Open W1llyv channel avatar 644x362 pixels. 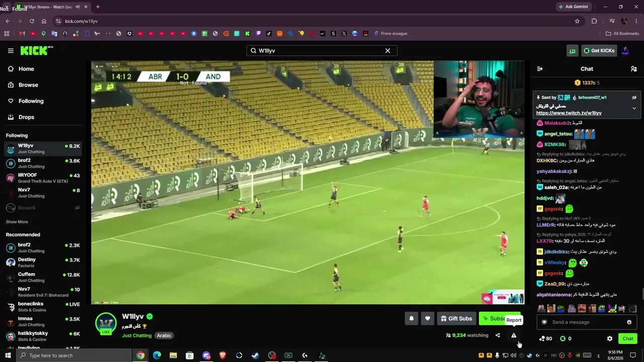[x=106, y=324]
